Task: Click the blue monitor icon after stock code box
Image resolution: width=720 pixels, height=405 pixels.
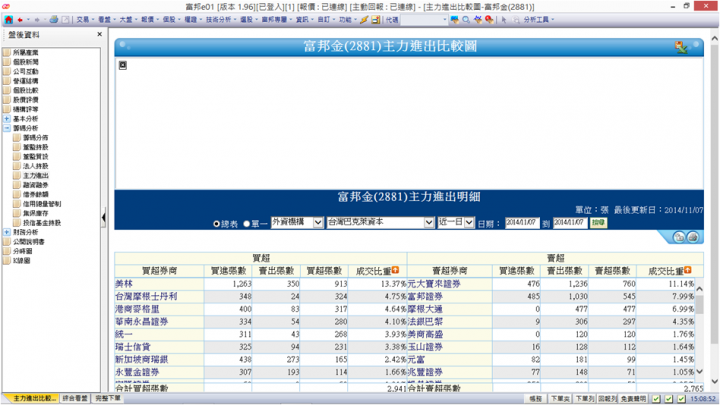Action: (455, 20)
